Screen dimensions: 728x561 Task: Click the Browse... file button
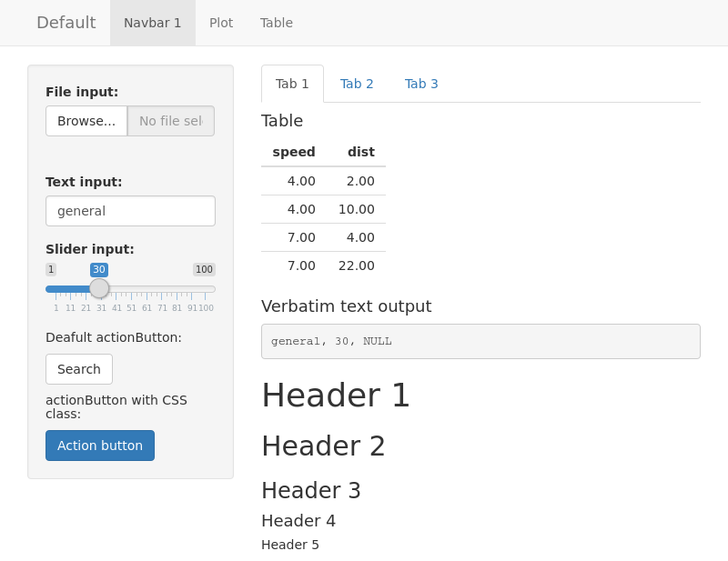(x=86, y=121)
